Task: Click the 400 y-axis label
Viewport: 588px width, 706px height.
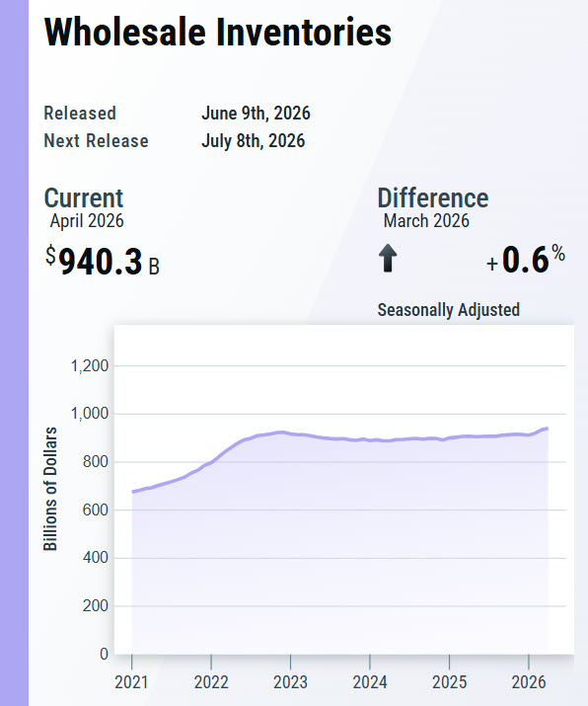Action: pos(96,558)
